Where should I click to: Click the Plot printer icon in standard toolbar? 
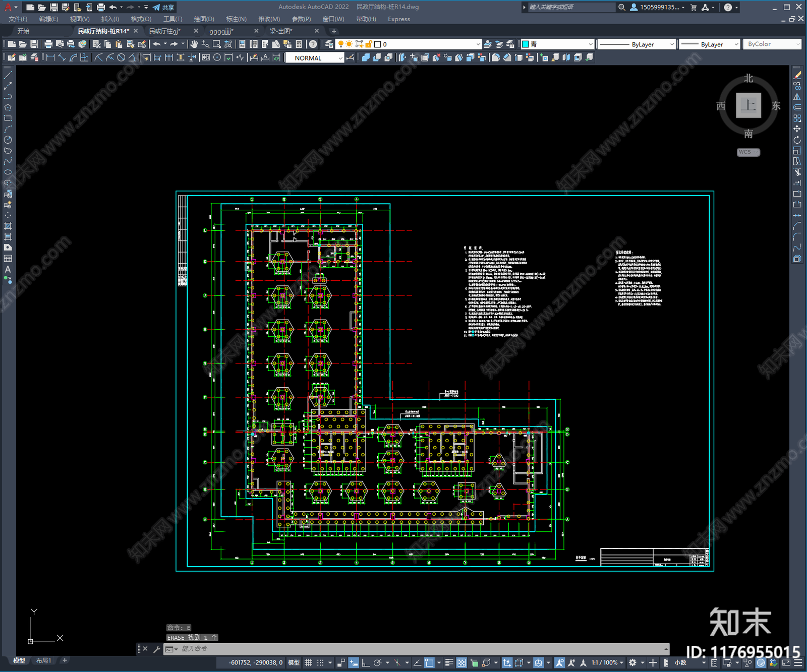tap(48, 44)
